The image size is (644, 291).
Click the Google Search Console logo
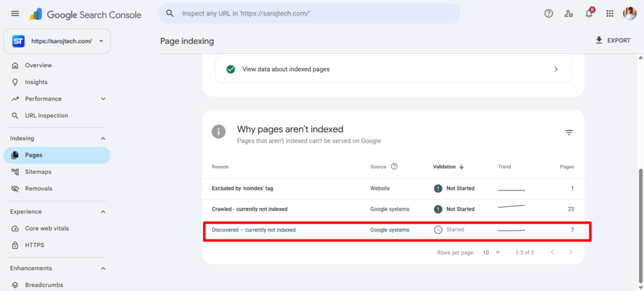[85, 15]
